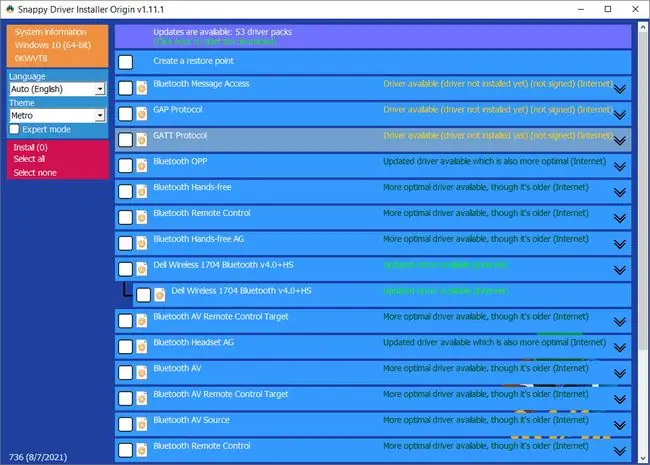The height and width of the screenshot is (465, 650).
Task: Click the Bluetooth Message Access driver name
Action: [x=201, y=84]
